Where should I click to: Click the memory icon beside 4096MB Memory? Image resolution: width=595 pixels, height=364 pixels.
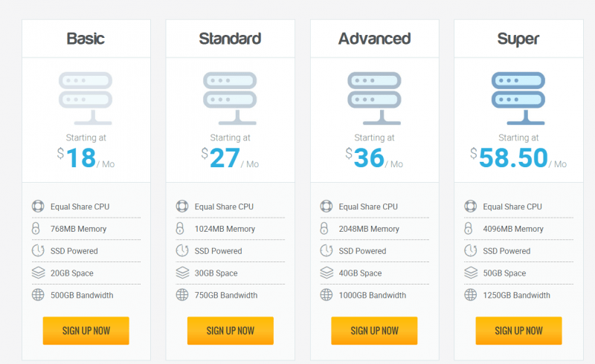pos(469,228)
